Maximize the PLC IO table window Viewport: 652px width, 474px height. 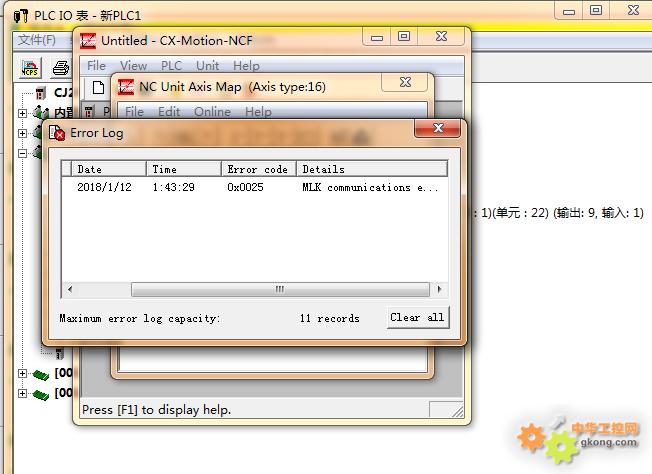click(x=595, y=10)
